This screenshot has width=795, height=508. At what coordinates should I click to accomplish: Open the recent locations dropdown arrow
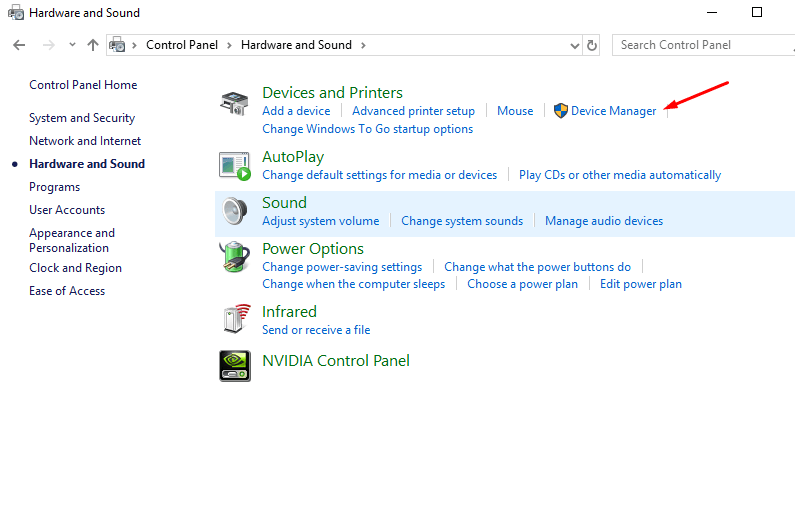pyautogui.click(x=72, y=45)
